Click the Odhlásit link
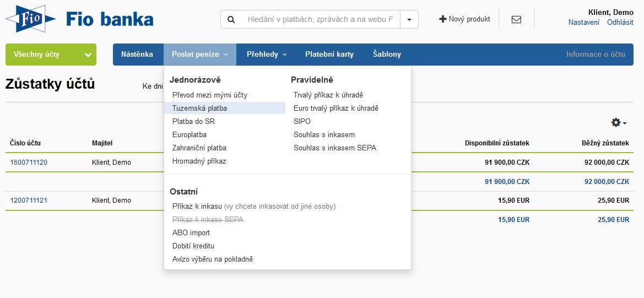The width and height of the screenshot is (644, 298). click(620, 23)
